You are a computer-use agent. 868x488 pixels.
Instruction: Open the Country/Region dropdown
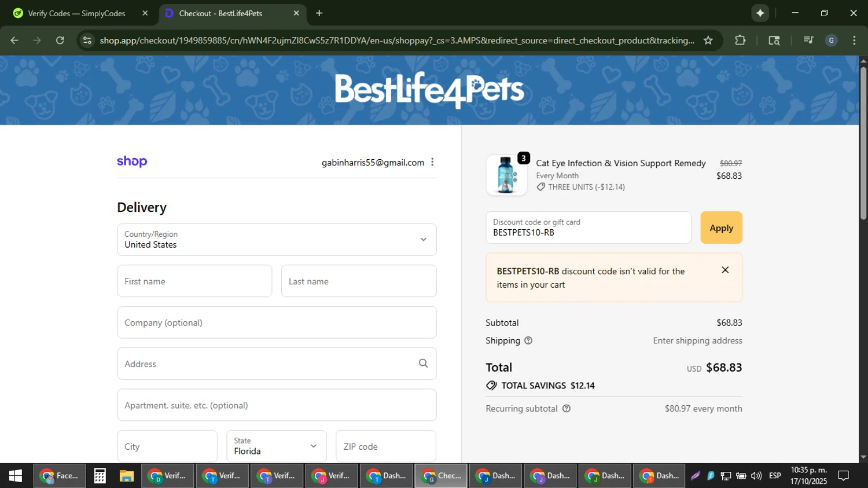[277, 240]
